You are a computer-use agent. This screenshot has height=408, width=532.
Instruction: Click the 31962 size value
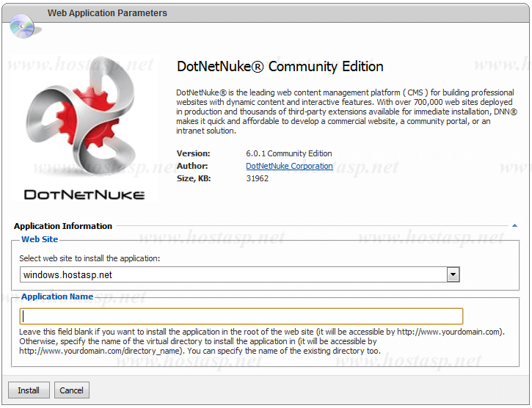257,178
